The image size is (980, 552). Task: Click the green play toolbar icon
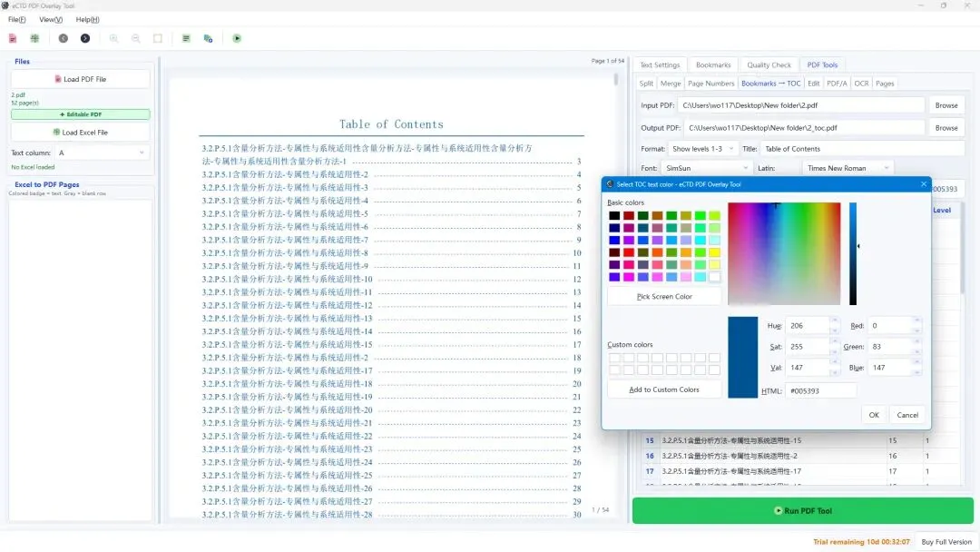[x=237, y=39]
